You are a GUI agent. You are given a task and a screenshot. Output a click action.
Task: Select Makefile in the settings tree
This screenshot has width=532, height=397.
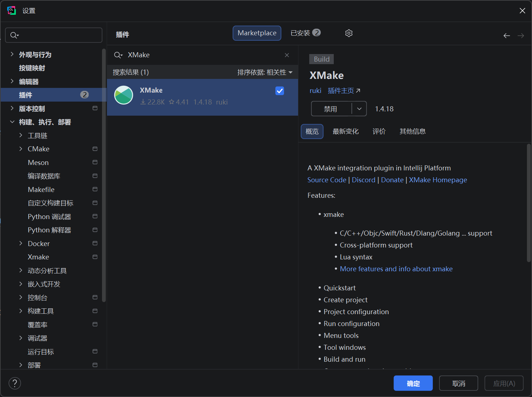41,189
